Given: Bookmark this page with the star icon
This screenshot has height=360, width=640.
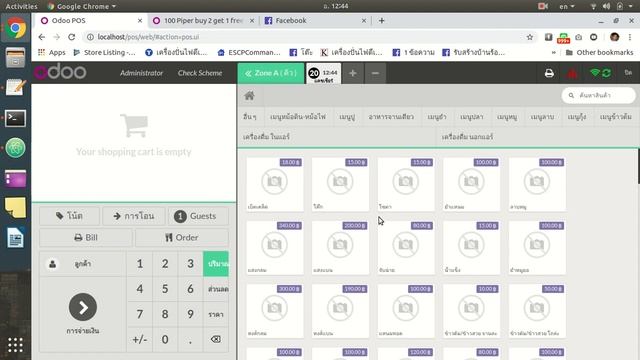Looking at the screenshot, I should pos(530,37).
